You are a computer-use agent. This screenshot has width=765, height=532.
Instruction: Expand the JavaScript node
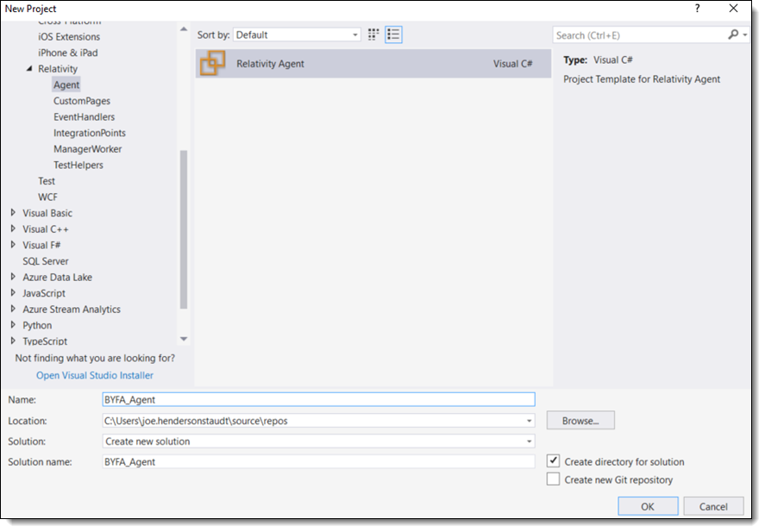tap(13, 293)
